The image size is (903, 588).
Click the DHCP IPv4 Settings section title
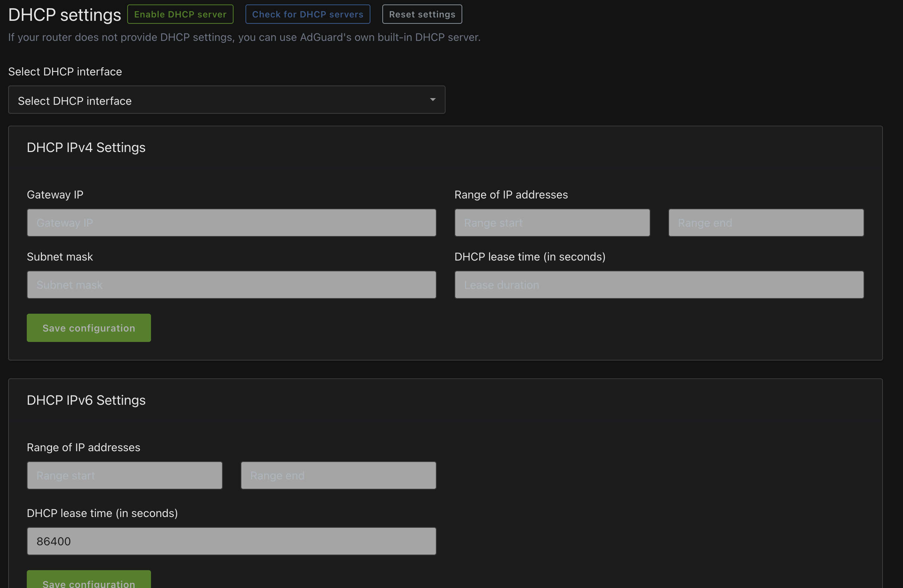pyautogui.click(x=86, y=147)
